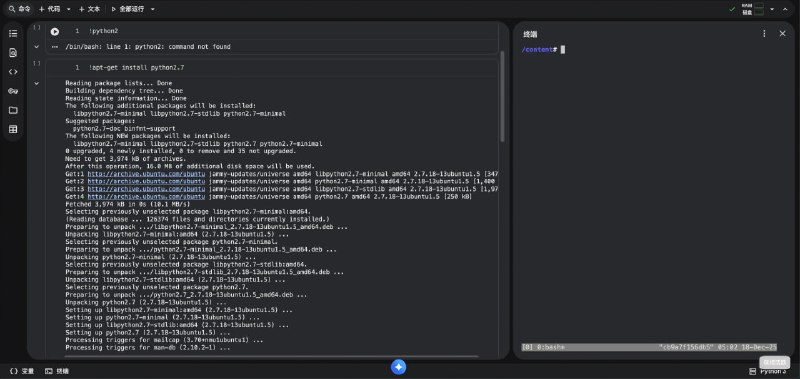Open the table of contents sidebar icon

click(13, 34)
